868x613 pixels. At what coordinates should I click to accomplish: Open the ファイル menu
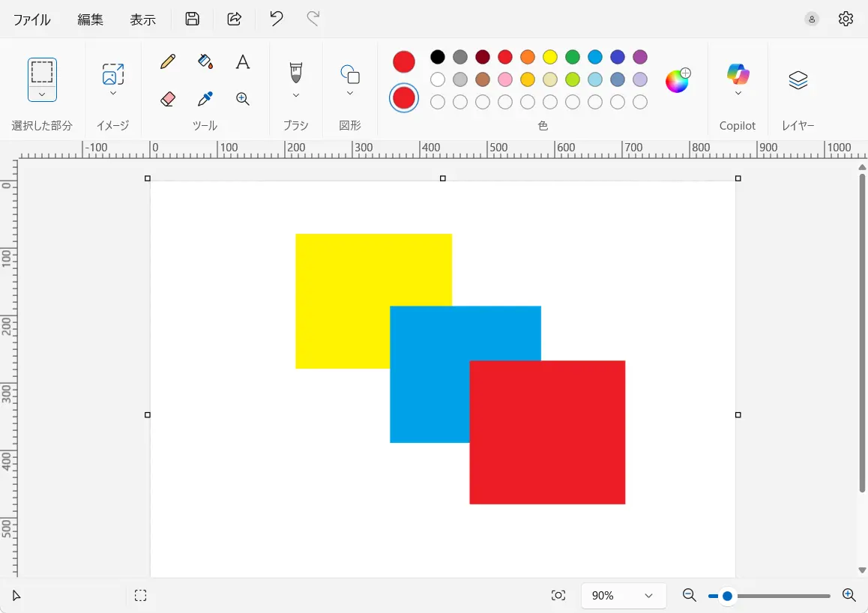[x=31, y=19]
